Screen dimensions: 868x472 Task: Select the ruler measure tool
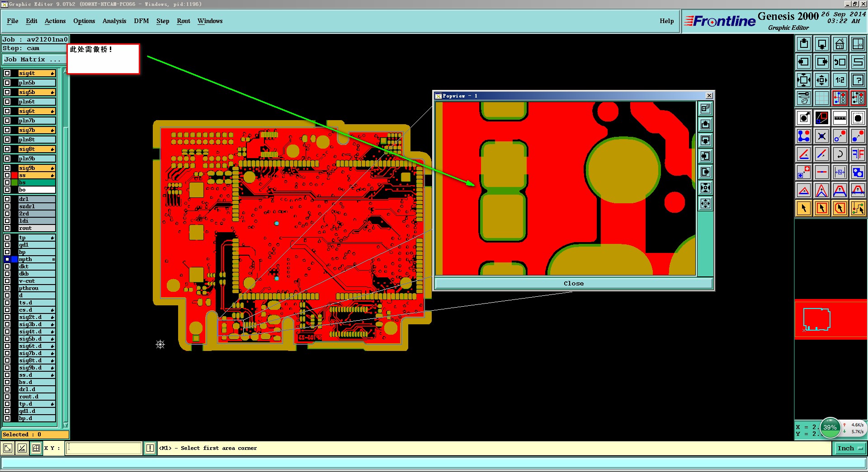coord(840,118)
